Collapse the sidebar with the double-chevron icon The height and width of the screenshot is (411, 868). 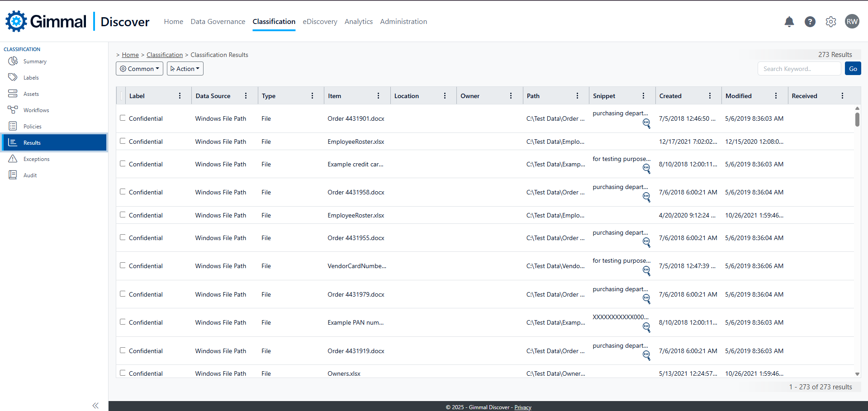pos(95,406)
